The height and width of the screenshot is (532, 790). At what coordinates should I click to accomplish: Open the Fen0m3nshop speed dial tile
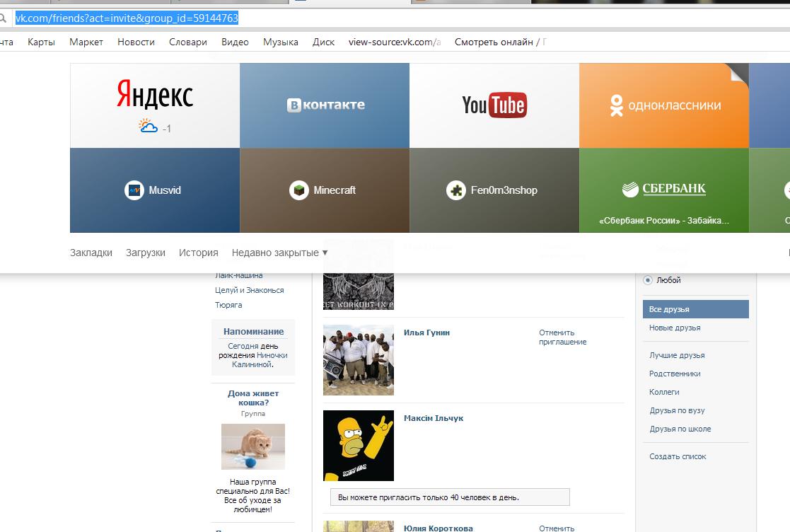[x=494, y=190]
